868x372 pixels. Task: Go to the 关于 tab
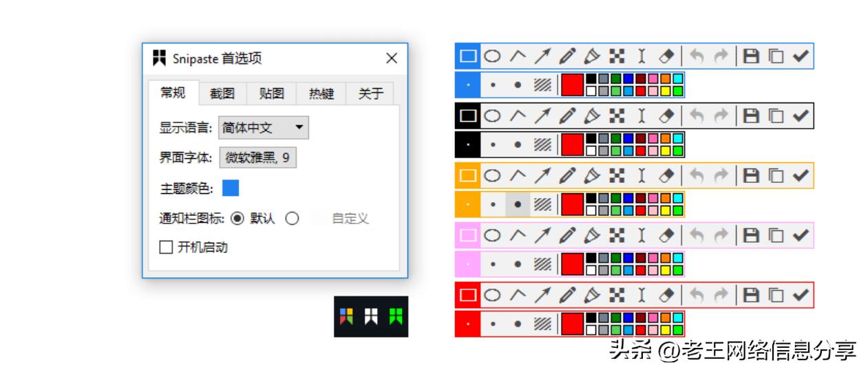370,94
